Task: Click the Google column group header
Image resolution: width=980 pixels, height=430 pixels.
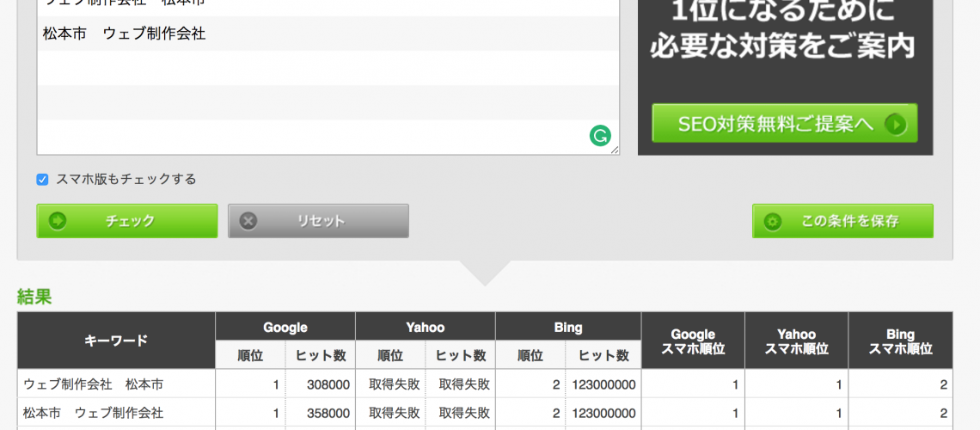Action: click(x=285, y=326)
